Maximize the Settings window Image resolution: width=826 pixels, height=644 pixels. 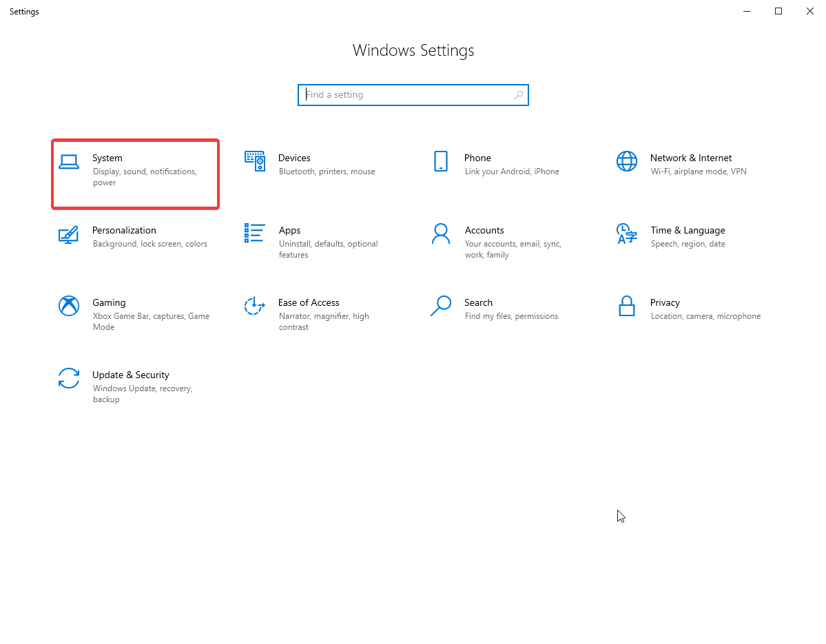(778, 11)
